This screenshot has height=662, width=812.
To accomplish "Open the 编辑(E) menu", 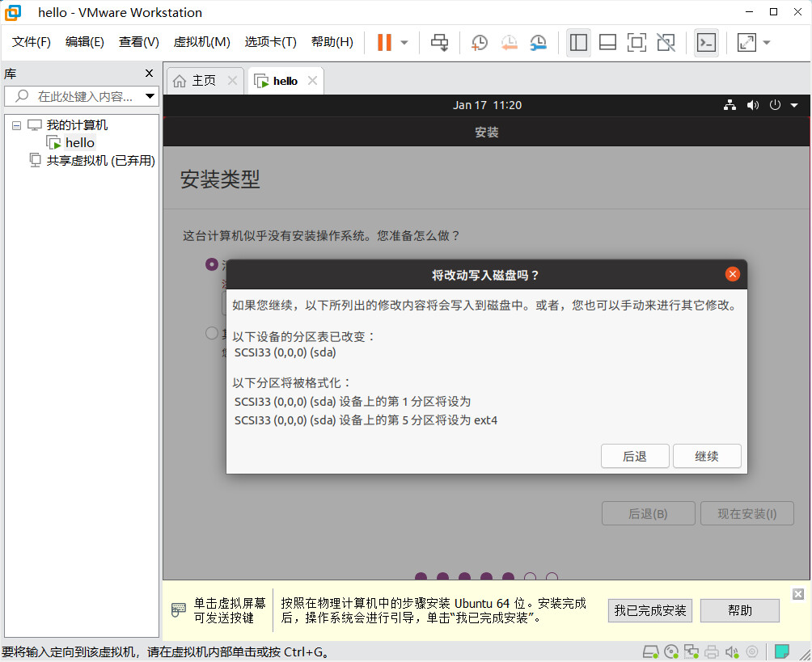I will [x=84, y=42].
